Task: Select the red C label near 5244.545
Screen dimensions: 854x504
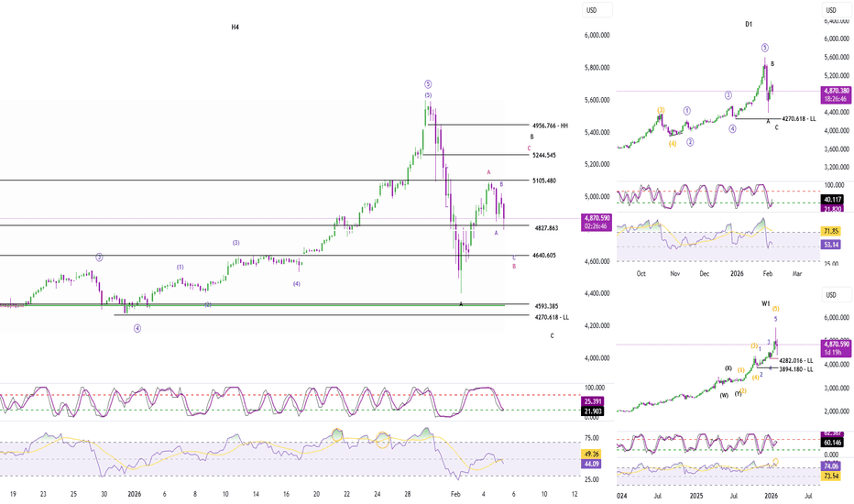Action: pyautogui.click(x=529, y=148)
